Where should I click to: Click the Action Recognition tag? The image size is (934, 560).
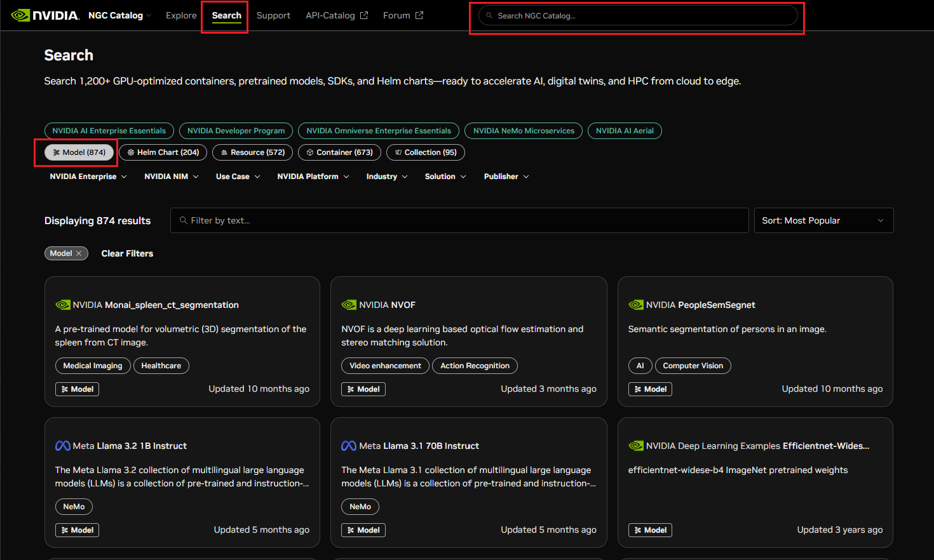(475, 366)
